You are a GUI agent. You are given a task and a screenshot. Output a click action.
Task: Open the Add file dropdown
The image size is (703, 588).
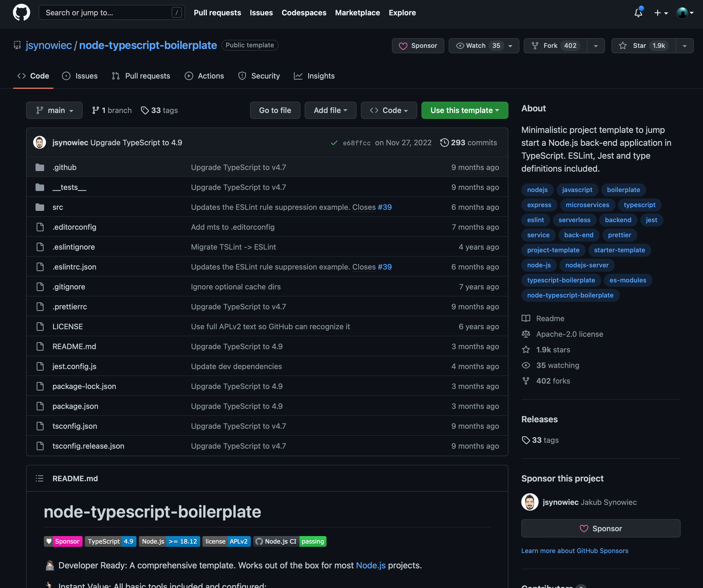(331, 110)
